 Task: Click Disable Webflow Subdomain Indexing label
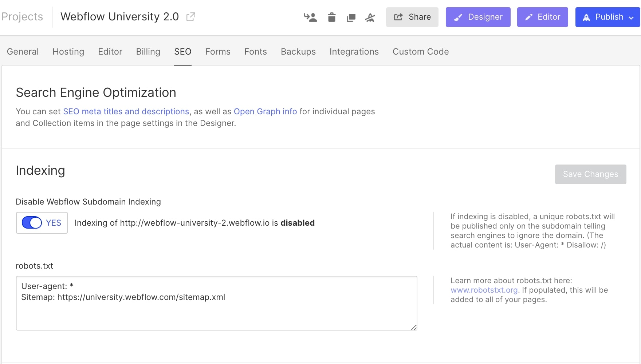(88, 202)
